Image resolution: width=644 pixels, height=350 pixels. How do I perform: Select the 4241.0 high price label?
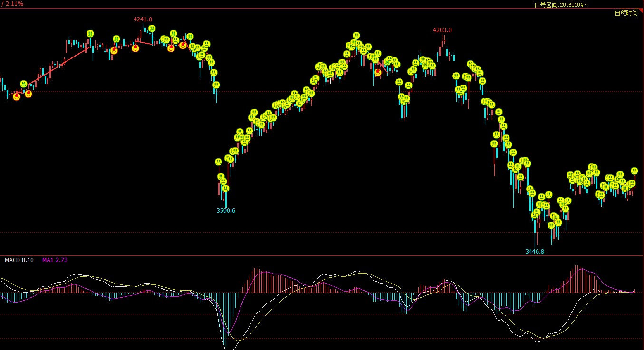click(143, 19)
